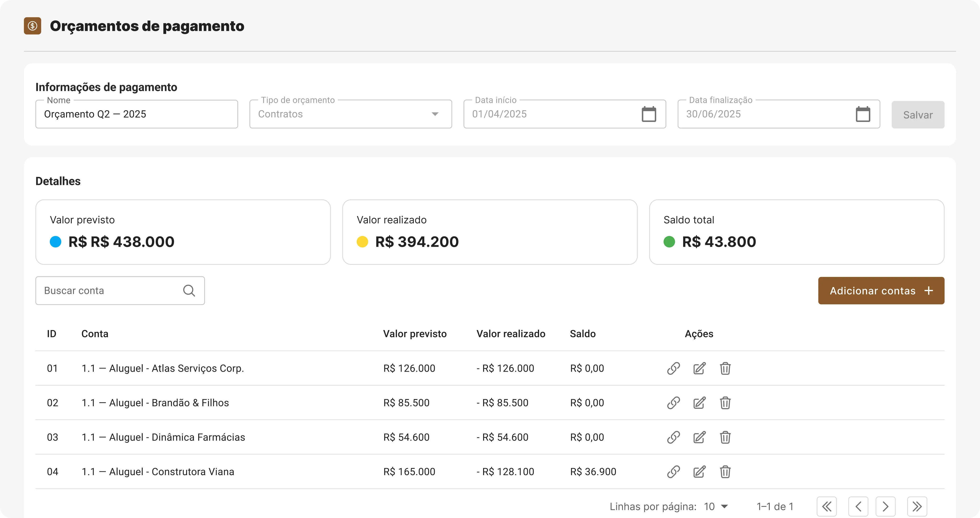Go to the first page
Viewport: 980px width, 518px height.
click(x=827, y=506)
